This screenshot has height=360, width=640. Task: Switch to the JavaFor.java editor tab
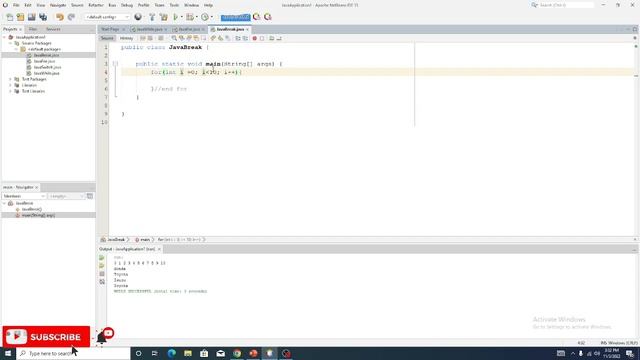(189, 29)
